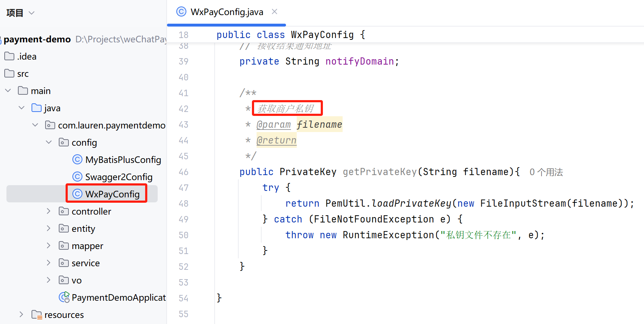The height and width of the screenshot is (324, 644).
Task: Open the 项目 view switcher dropdown
Action: (31, 13)
